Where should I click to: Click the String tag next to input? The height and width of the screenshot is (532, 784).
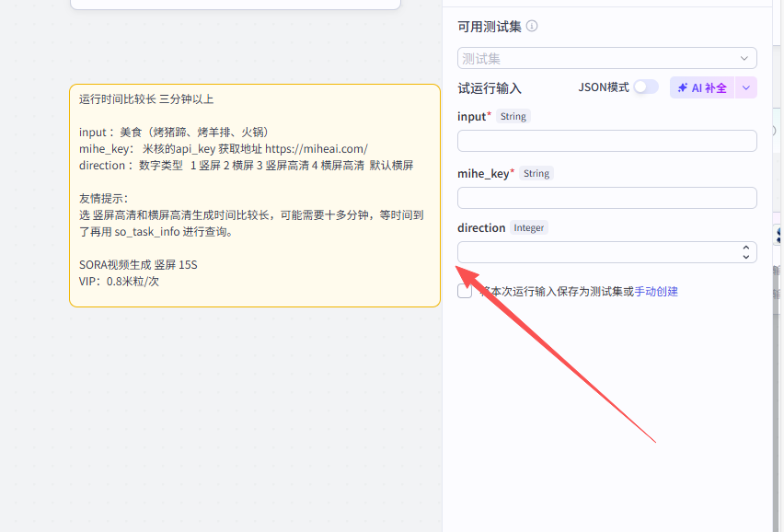point(513,117)
